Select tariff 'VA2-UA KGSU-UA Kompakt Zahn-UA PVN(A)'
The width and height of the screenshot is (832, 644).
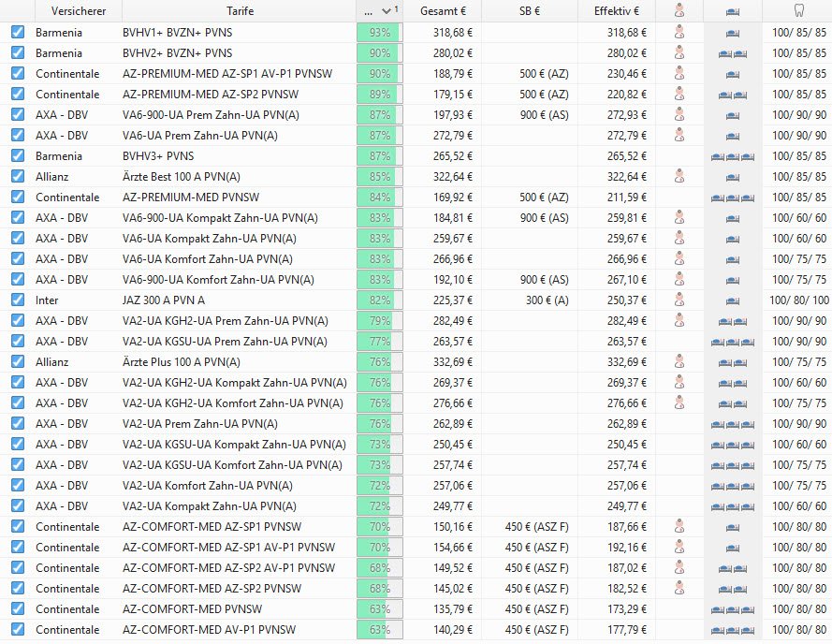[234, 445]
